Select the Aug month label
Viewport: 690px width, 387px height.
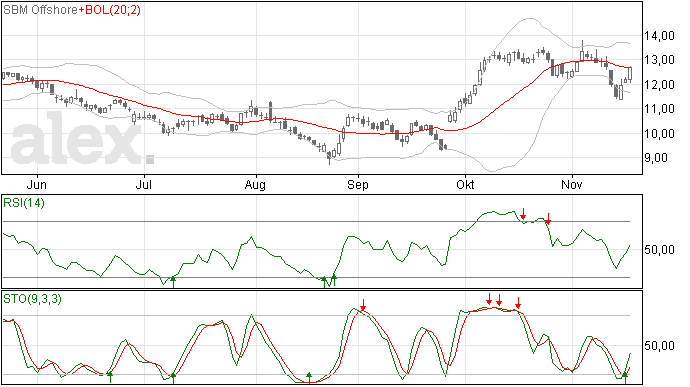255,185
